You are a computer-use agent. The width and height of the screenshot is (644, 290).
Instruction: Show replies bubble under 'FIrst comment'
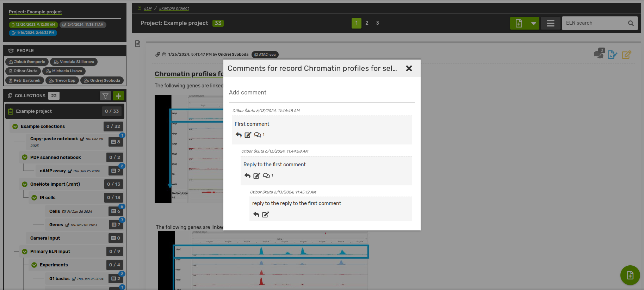click(x=258, y=135)
